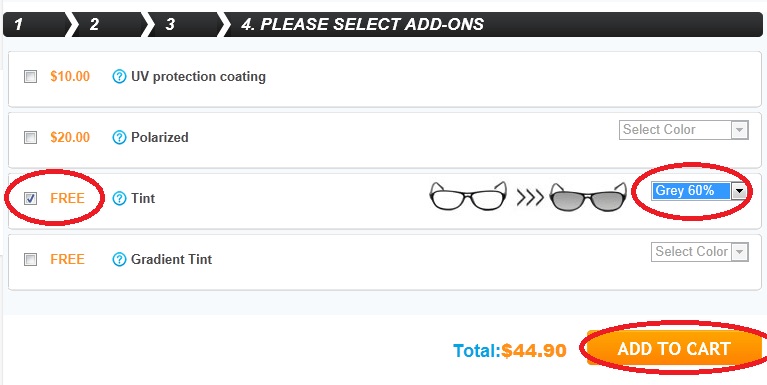The width and height of the screenshot is (767, 385).
Task: Open Gradient Tint help icon
Action: (x=119, y=259)
